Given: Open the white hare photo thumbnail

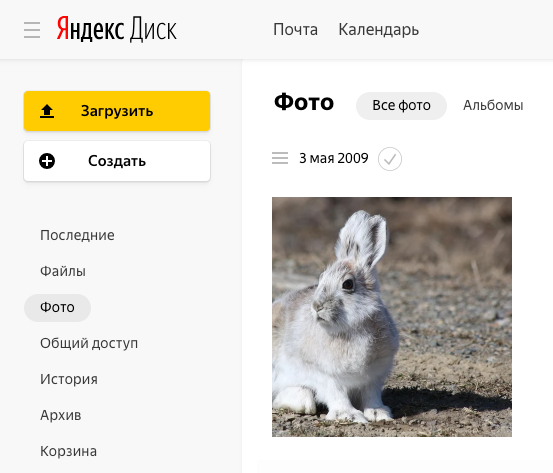Looking at the screenshot, I should pyautogui.click(x=392, y=317).
